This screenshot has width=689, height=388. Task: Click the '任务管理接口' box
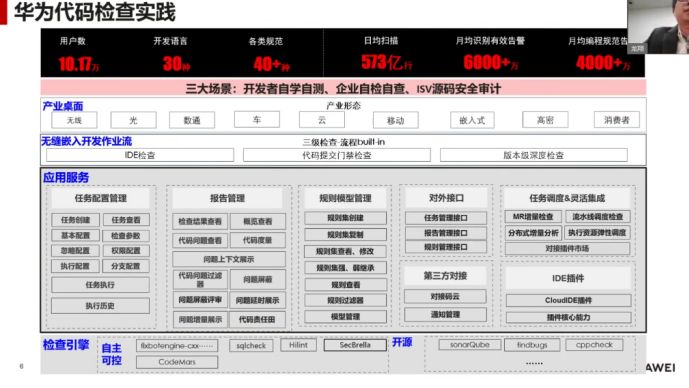[446, 218]
